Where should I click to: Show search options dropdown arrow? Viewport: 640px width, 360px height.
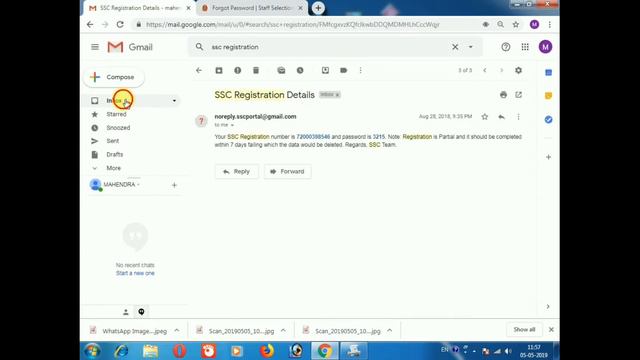[x=471, y=47]
